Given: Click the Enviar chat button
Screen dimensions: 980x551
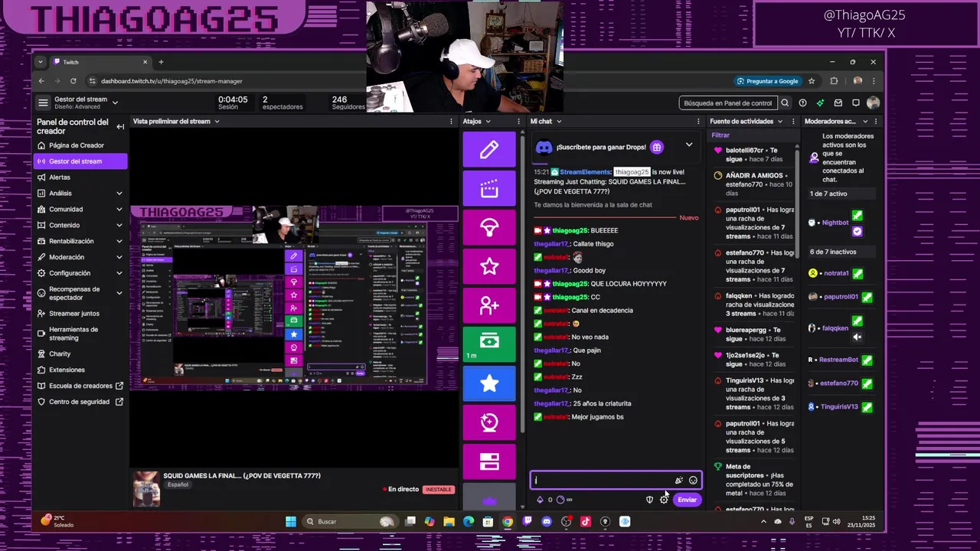Looking at the screenshot, I should coord(687,500).
